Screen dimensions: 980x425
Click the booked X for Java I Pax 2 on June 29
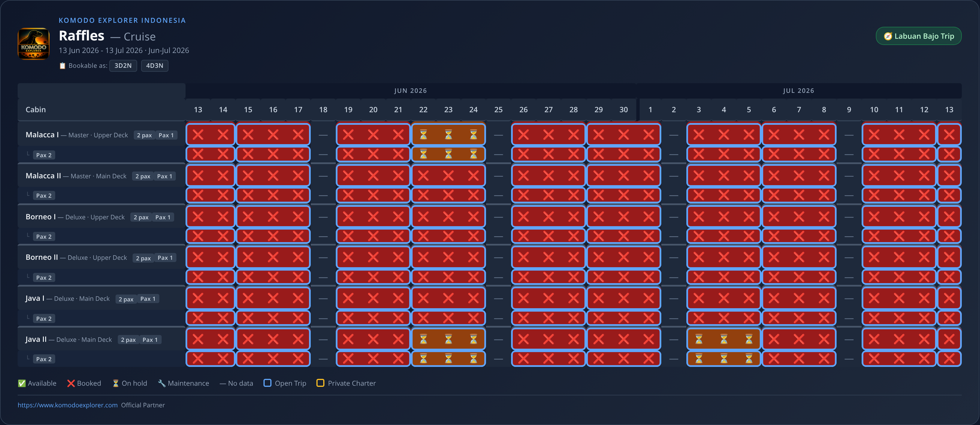[x=598, y=318]
